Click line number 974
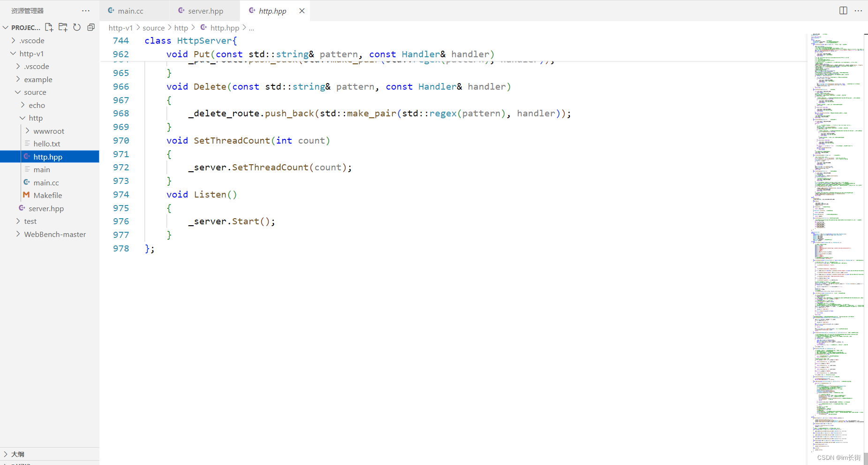This screenshot has width=868, height=465. (x=121, y=195)
